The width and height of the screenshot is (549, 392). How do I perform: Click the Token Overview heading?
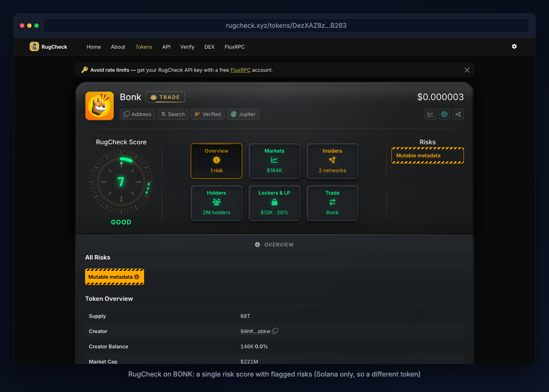coord(109,299)
